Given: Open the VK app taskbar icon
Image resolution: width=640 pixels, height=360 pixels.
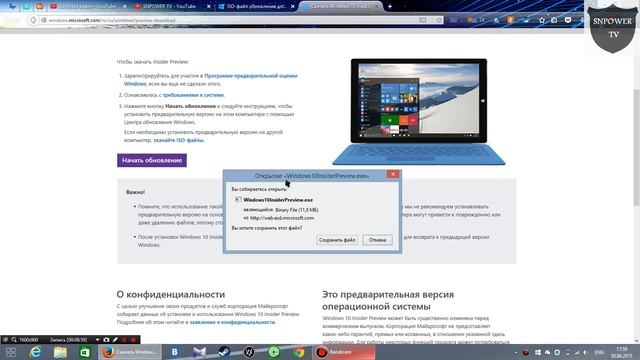Looking at the screenshot, I should click(x=175, y=352).
